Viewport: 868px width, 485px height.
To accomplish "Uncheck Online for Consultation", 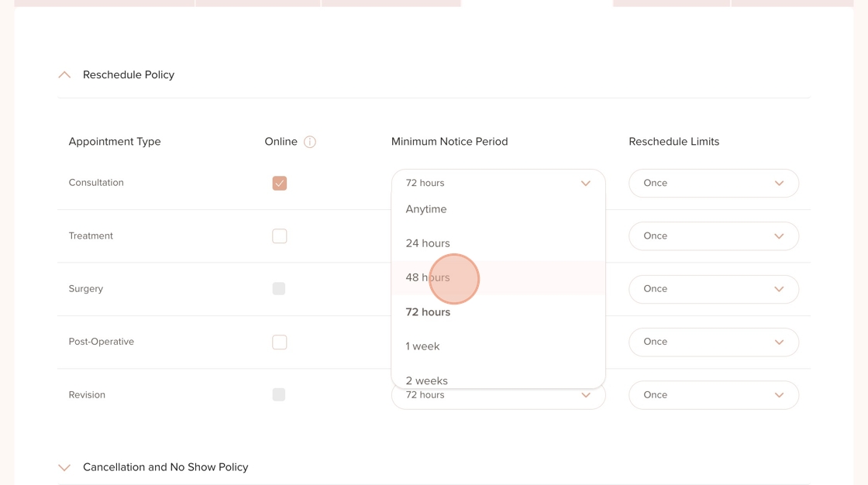I will click(280, 184).
